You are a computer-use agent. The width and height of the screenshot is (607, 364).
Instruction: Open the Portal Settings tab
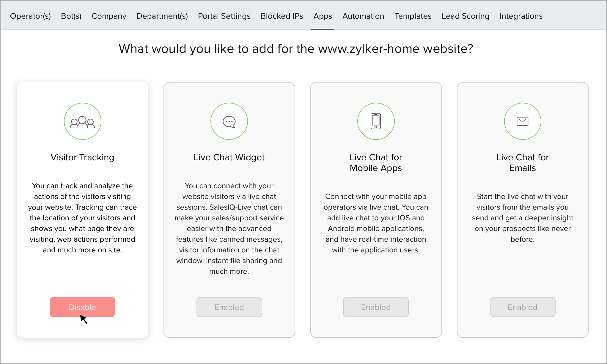click(224, 16)
